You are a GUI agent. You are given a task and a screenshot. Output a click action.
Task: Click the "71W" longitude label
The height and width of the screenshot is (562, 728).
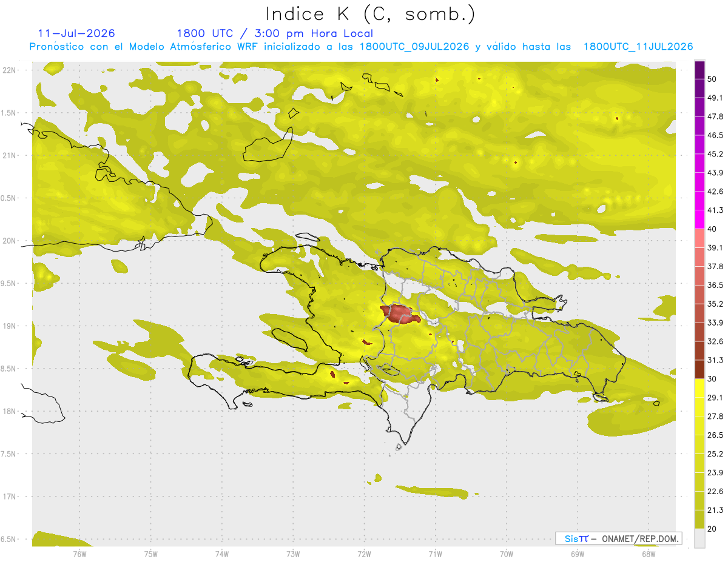coord(435,554)
